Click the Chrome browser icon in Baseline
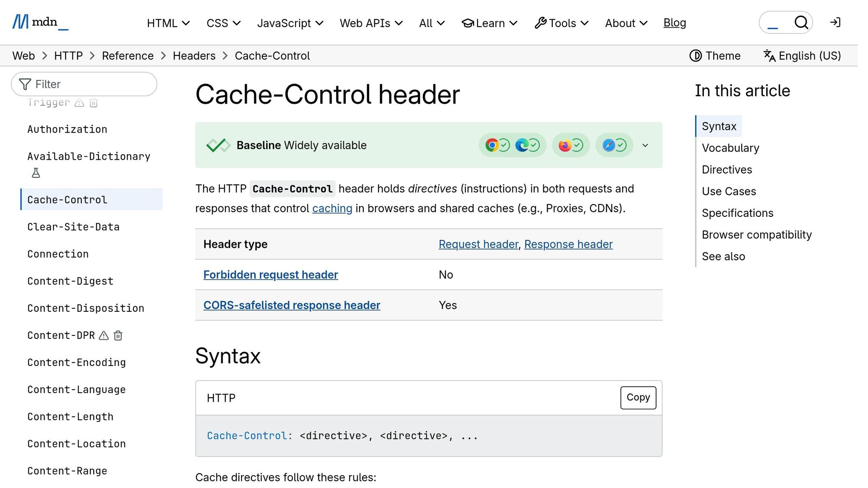 pyautogui.click(x=492, y=145)
